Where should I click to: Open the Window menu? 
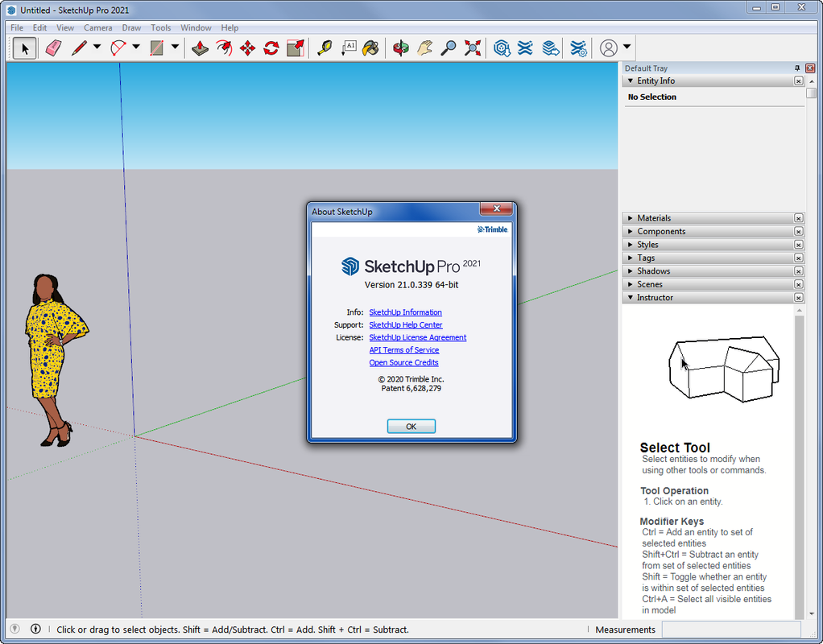pos(196,28)
